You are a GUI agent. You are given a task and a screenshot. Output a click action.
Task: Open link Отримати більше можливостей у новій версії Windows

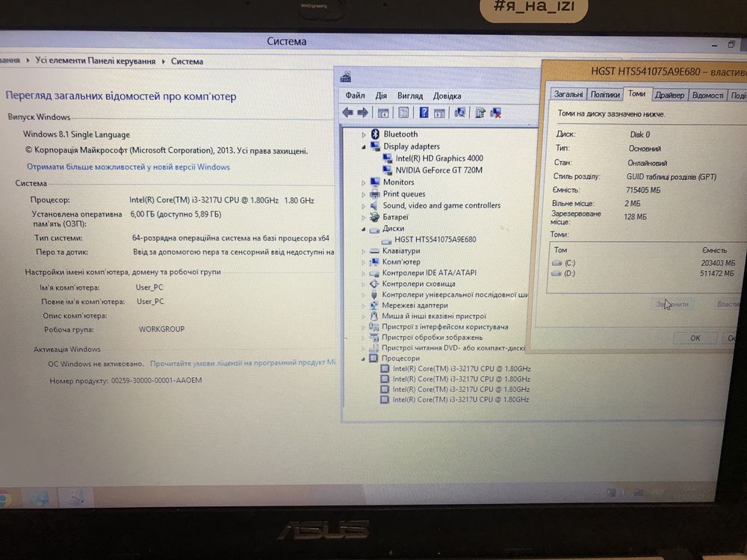coord(128,167)
